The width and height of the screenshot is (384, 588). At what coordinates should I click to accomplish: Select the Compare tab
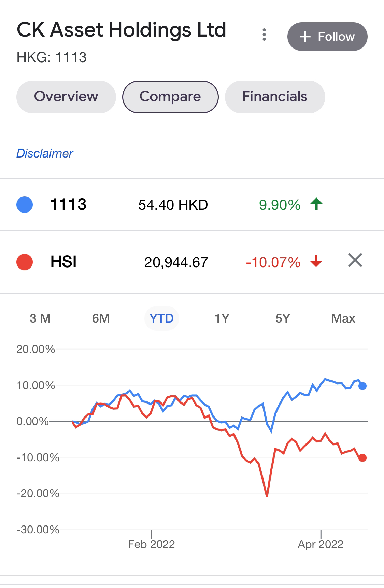click(x=170, y=97)
